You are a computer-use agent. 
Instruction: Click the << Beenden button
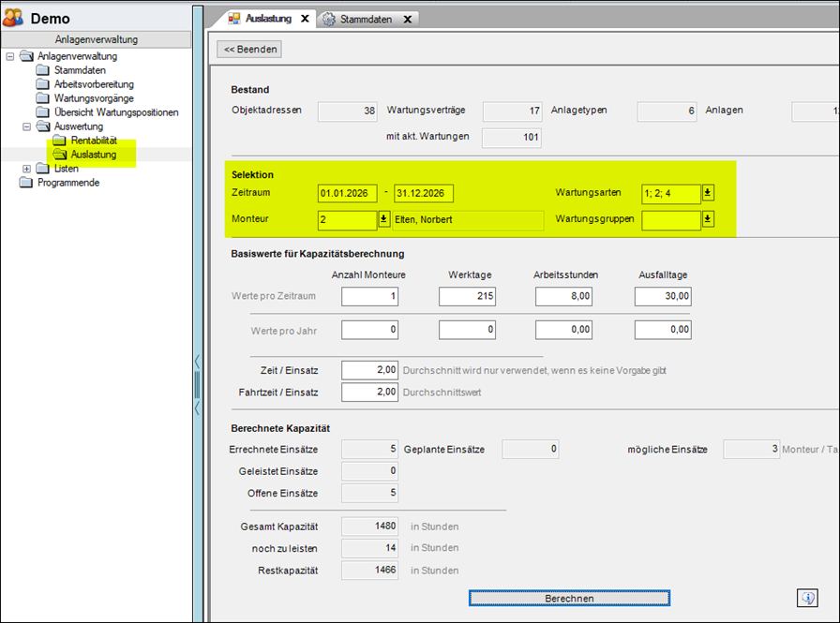(248, 50)
